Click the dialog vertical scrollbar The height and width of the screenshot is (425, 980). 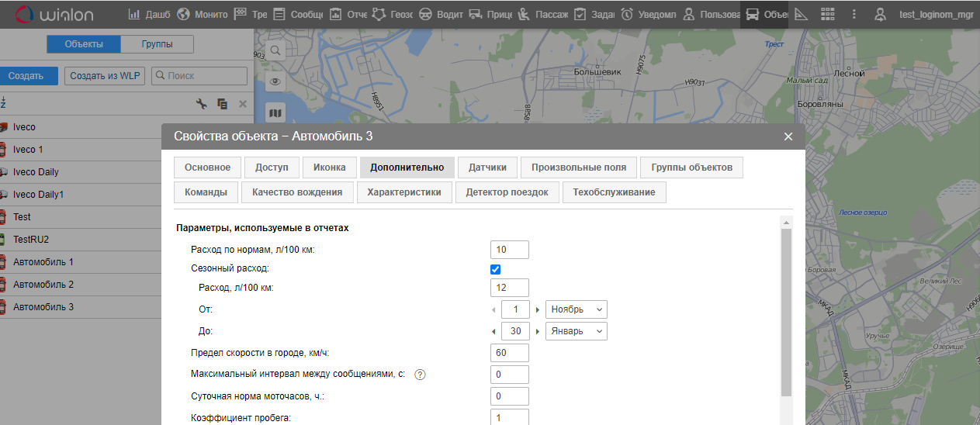click(x=786, y=312)
